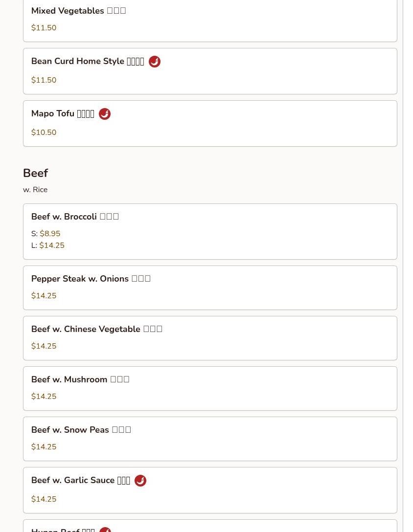Click the small $8.95 Beef w. Broccoli price
The width and height of the screenshot is (413, 532).
click(x=50, y=234)
